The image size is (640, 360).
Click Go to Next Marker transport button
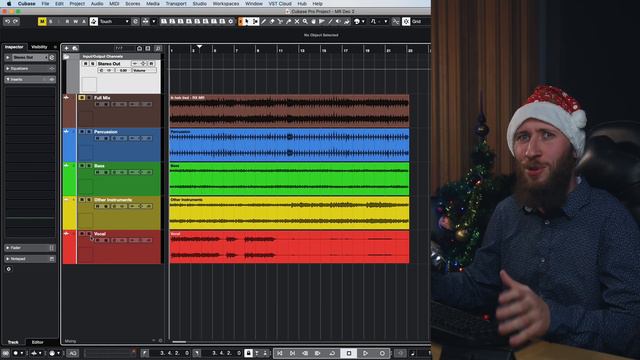click(x=292, y=353)
